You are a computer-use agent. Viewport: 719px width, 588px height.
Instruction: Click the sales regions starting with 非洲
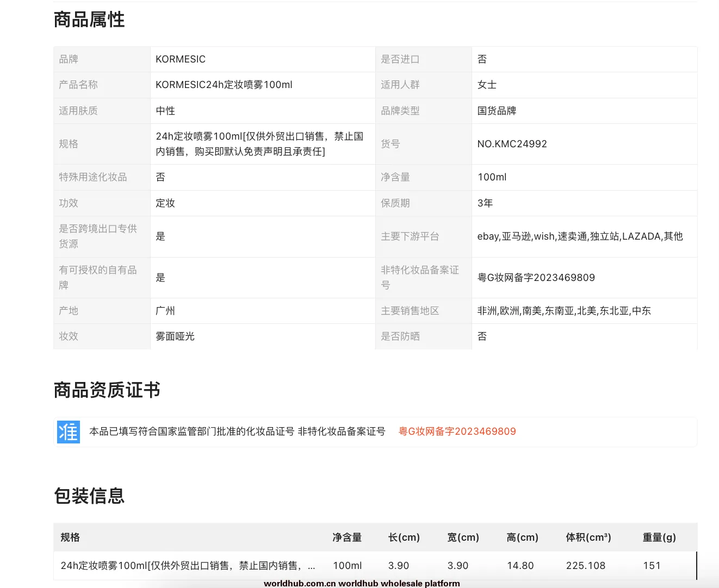pos(564,311)
